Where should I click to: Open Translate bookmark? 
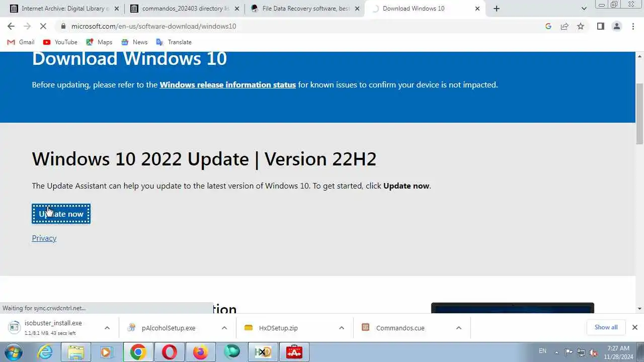tap(174, 42)
